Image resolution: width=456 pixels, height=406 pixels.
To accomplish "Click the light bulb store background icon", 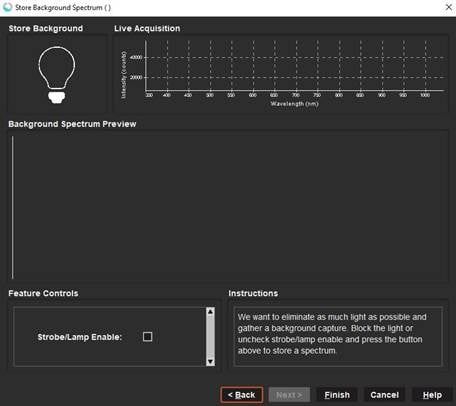I will pos(57,75).
